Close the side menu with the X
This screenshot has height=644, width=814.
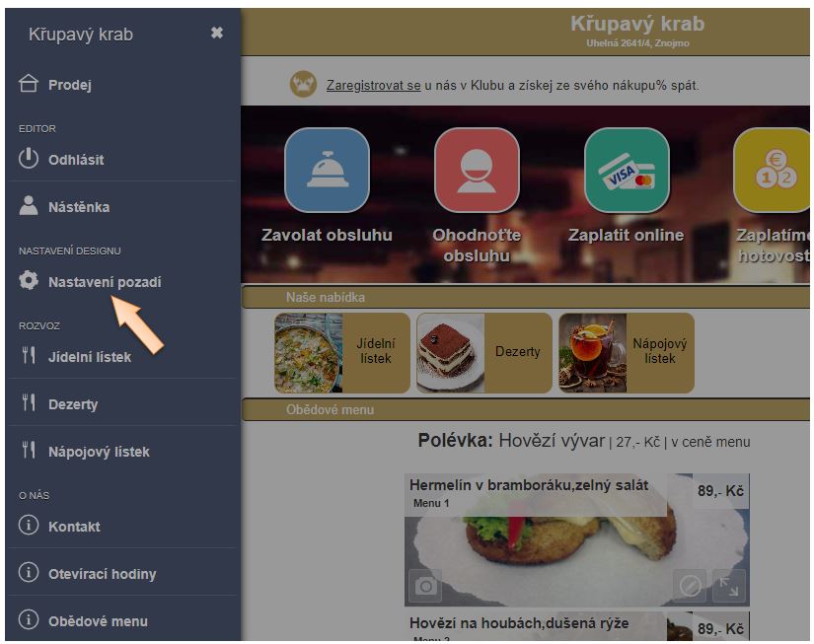(x=217, y=34)
